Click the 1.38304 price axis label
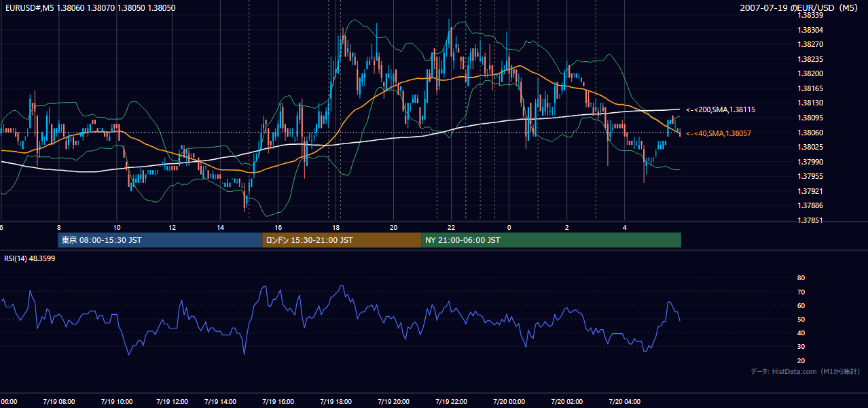868x408 pixels. point(812,30)
